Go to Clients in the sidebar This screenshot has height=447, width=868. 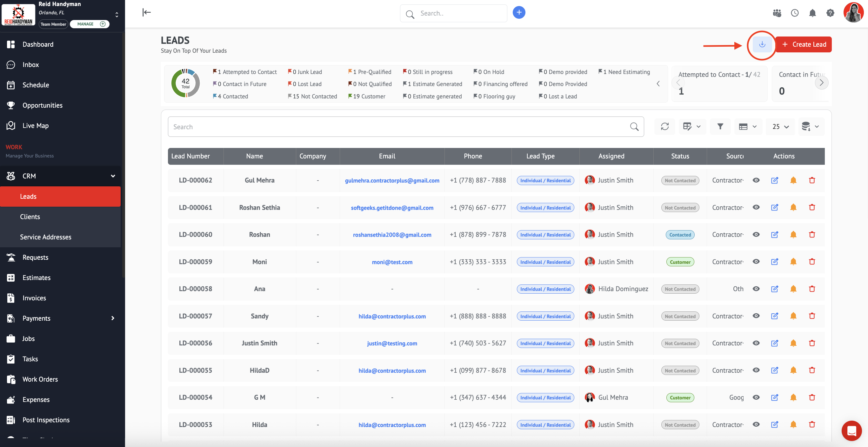30,217
